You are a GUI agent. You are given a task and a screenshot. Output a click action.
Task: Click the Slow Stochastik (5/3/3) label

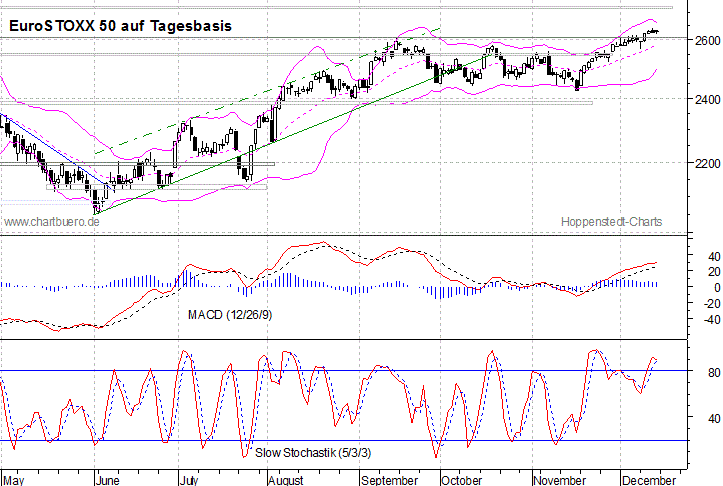point(313,452)
